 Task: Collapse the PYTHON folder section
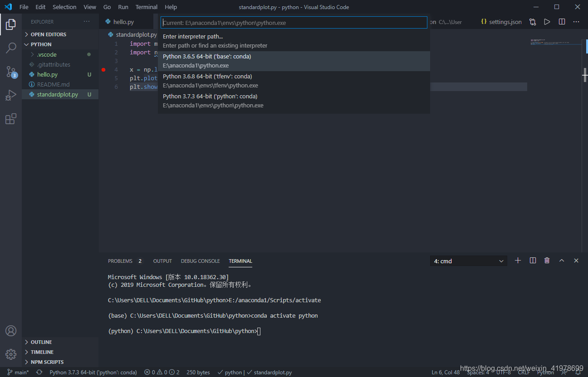(60, 44)
